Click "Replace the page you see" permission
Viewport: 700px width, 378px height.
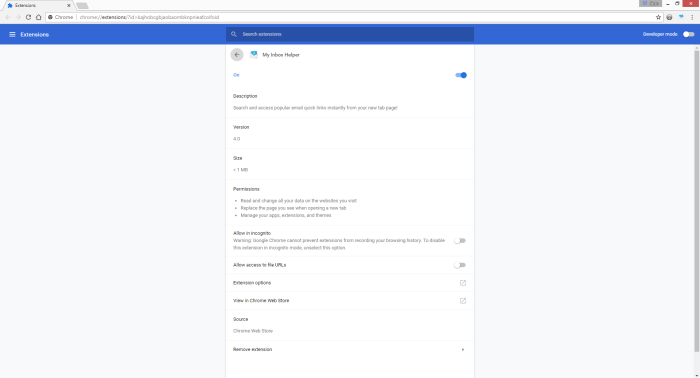click(293, 208)
